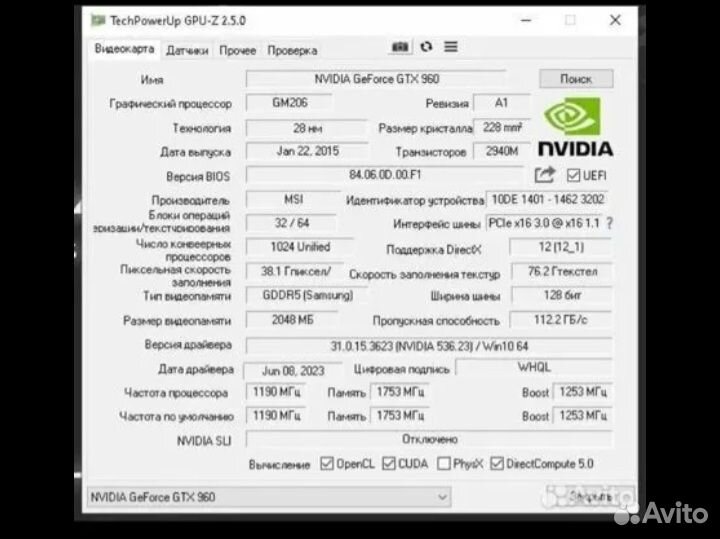Click the 2940M transistors value
Image resolution: width=720 pixels, height=539 pixels.
tap(501, 151)
